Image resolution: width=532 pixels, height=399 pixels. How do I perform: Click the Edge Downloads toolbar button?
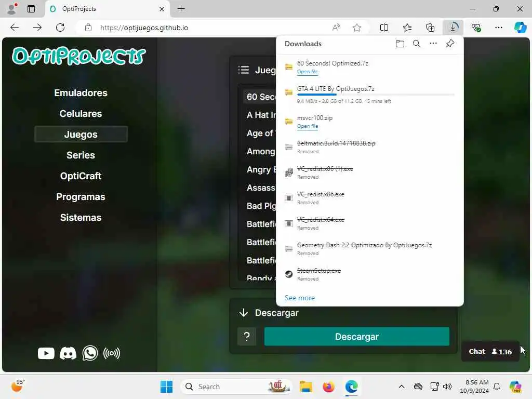tap(453, 28)
